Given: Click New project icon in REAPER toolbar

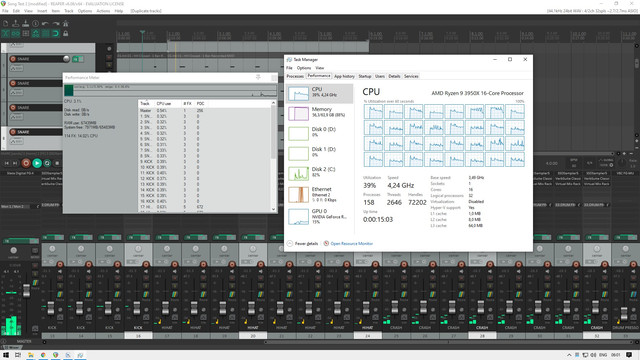Looking at the screenshot, I should 6,24.
